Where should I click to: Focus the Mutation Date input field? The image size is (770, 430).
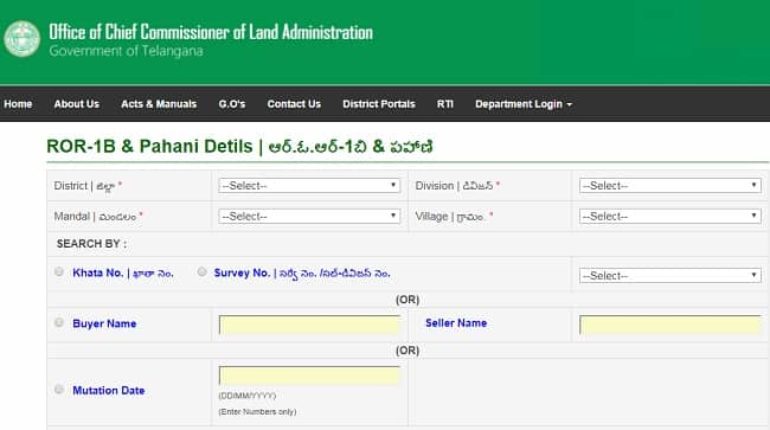coord(309,376)
